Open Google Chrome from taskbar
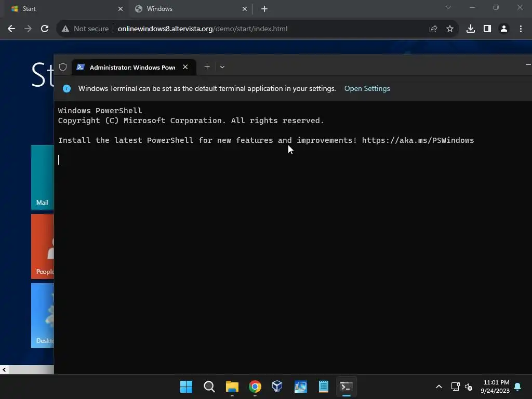Viewport: 532px width, 399px height. (255, 387)
